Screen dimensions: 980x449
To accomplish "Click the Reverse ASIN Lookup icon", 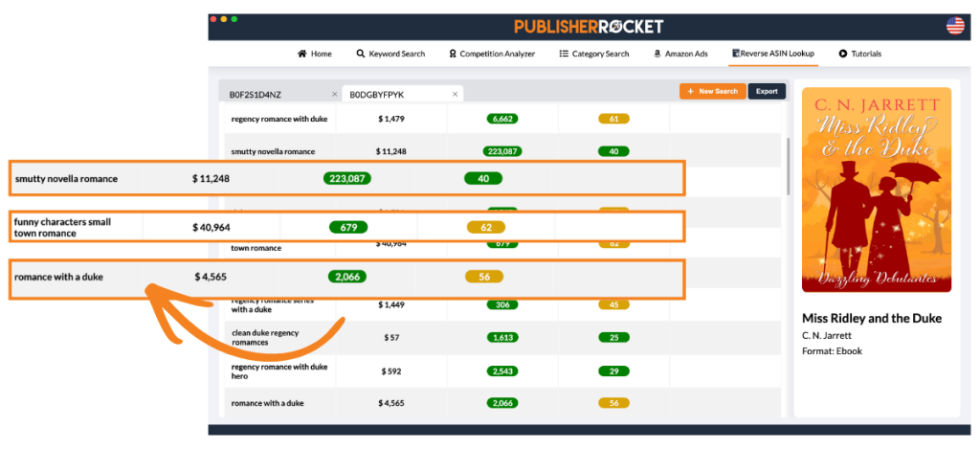I will click(x=735, y=54).
